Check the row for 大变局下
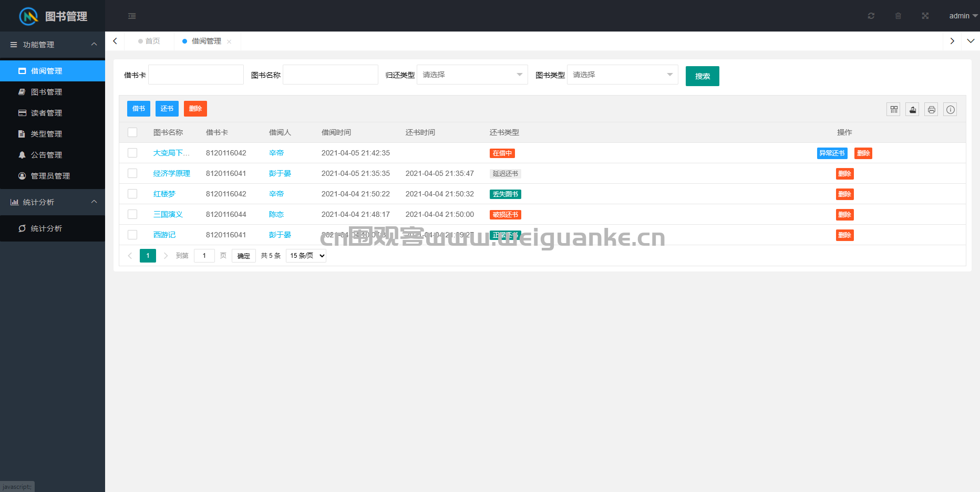980x492 pixels. pos(132,153)
